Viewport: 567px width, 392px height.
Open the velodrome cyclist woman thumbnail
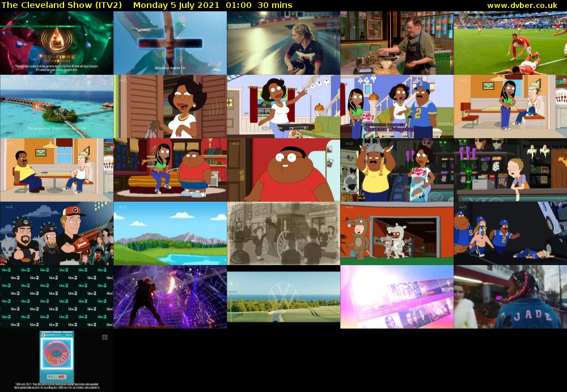point(283,43)
